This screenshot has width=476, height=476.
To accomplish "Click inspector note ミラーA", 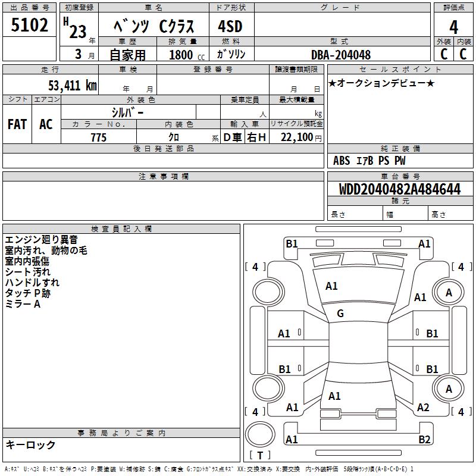I will coord(23,303).
